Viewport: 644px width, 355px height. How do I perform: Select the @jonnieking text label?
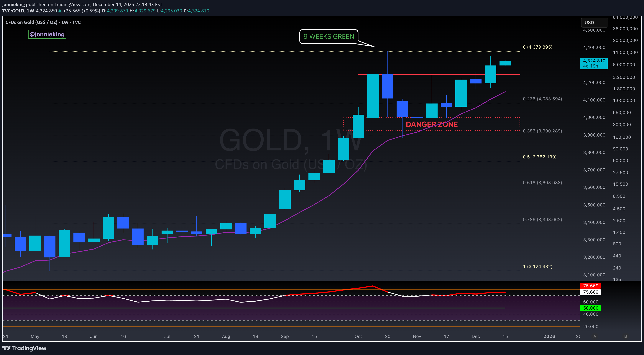tap(47, 34)
